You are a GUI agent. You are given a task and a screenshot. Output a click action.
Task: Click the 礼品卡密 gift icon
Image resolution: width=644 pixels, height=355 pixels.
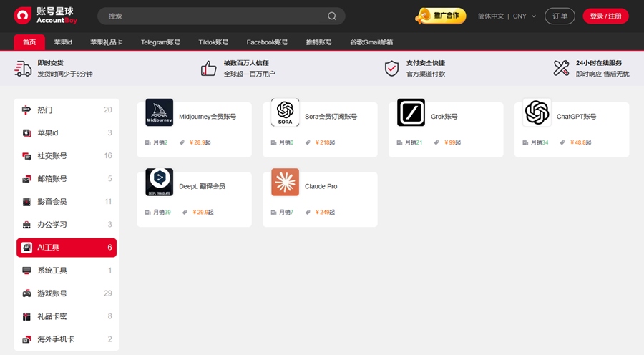[26, 316]
